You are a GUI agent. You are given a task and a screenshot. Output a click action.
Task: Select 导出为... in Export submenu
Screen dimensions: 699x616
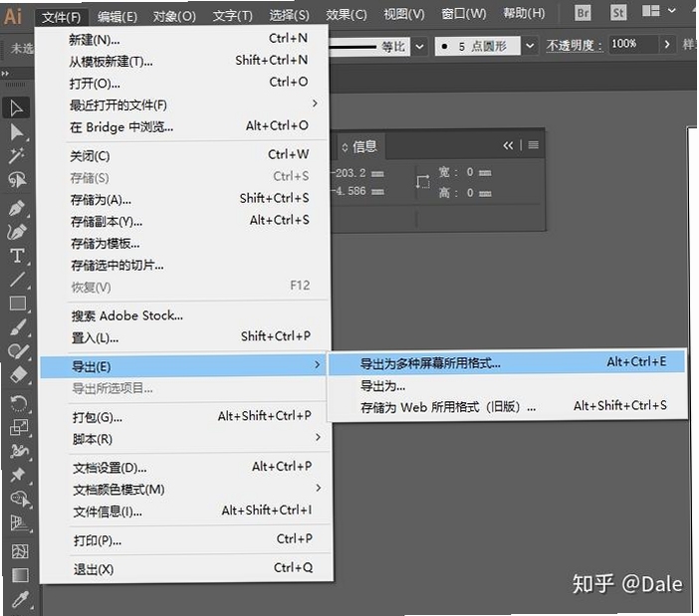tap(507, 385)
